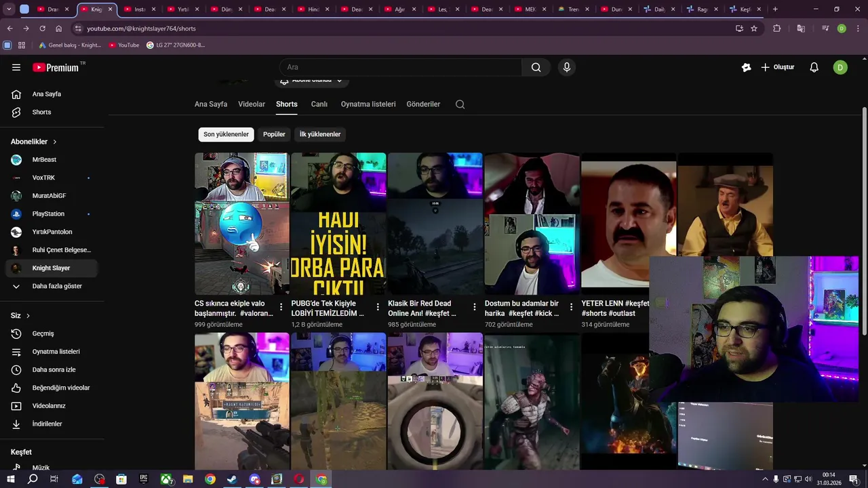The image size is (868, 488).
Task: Open Opera browser from the taskbar
Action: pyautogui.click(x=298, y=479)
